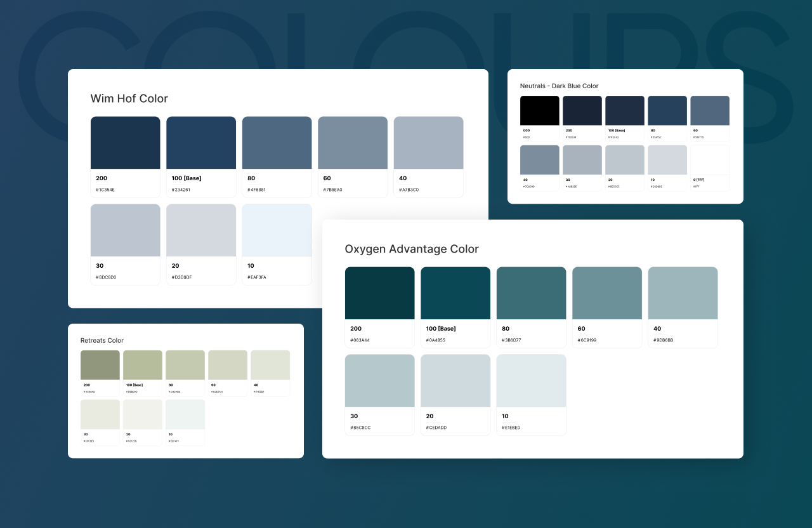Click the hex code #0A4855 label
Viewport: 812px width, 528px height.
[436, 340]
